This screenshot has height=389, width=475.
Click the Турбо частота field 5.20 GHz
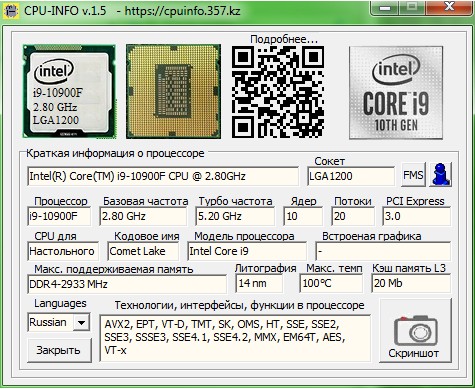[x=235, y=216]
